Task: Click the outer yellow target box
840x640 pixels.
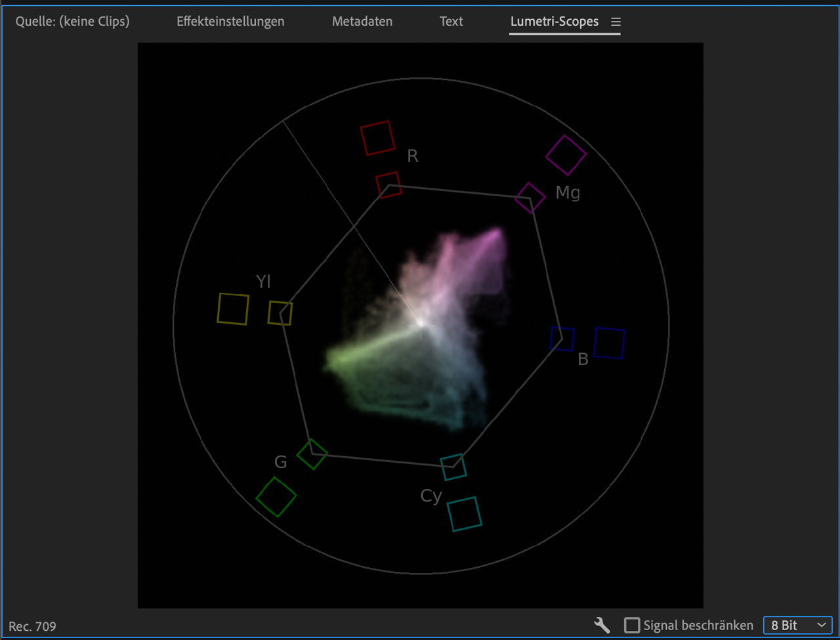Action: click(x=233, y=309)
